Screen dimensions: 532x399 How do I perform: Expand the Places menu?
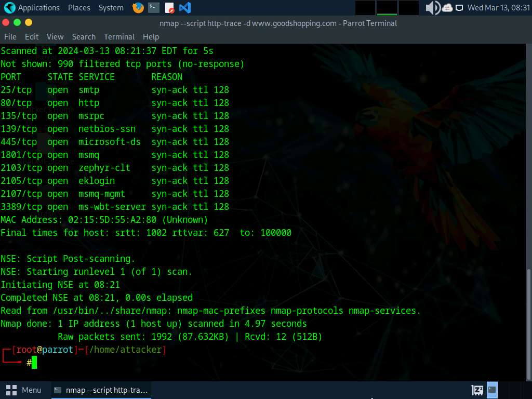[79, 8]
